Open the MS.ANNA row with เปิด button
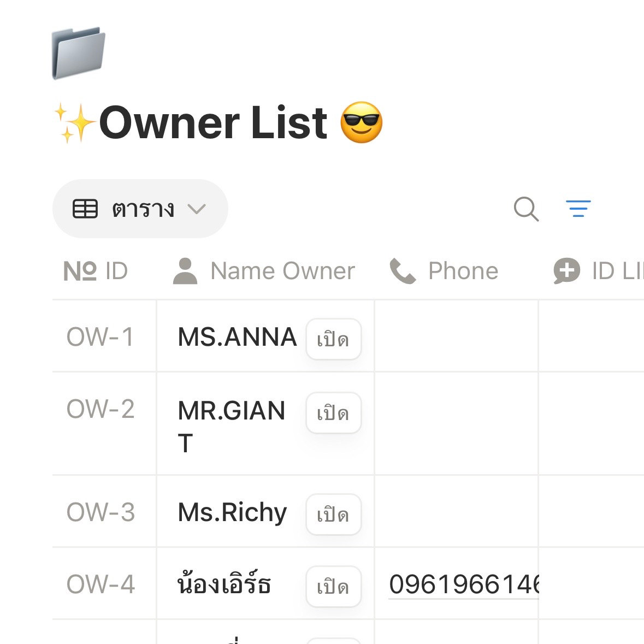Viewport: 644px width, 644px height. pos(334,339)
